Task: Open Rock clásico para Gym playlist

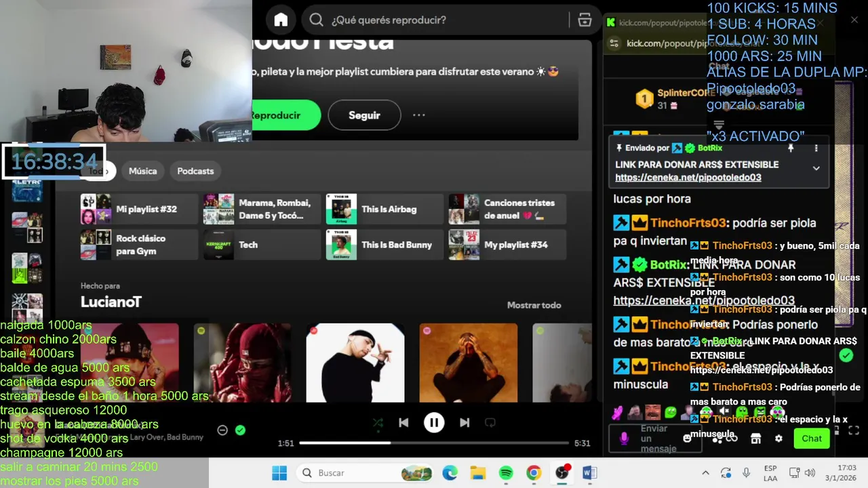Action: pyautogui.click(x=139, y=245)
